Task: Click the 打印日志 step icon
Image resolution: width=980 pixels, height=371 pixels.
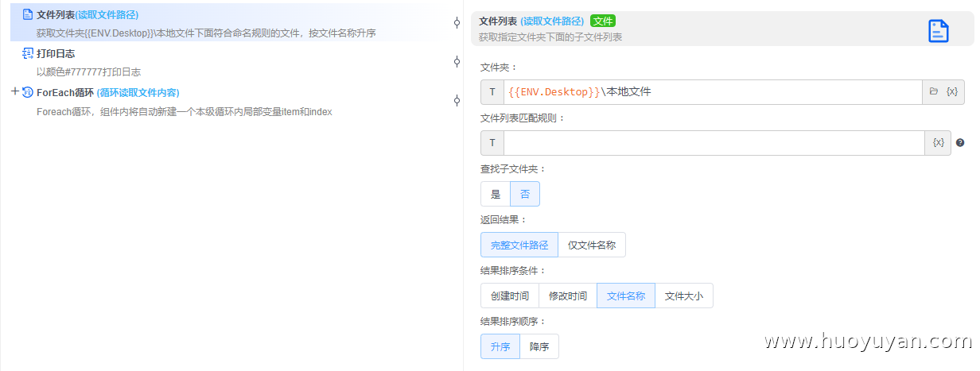Action: 28,53
